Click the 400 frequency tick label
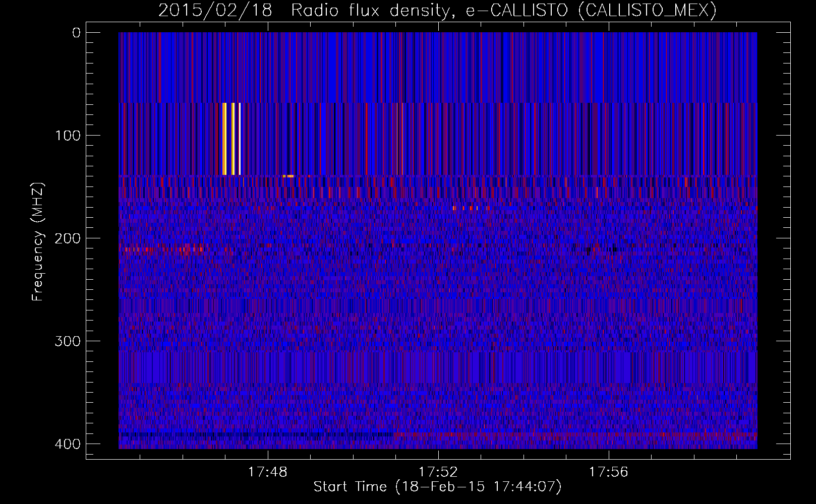Viewport: 816px width, 504px height. (68, 444)
